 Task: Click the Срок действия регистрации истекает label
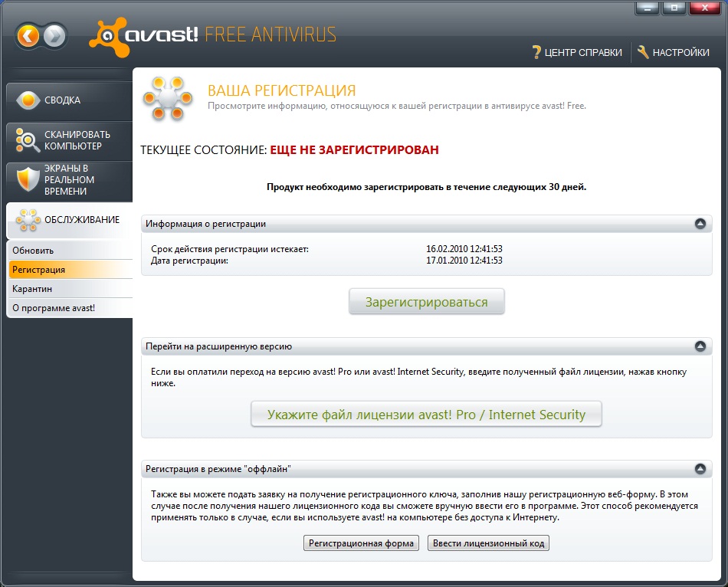click(230, 249)
